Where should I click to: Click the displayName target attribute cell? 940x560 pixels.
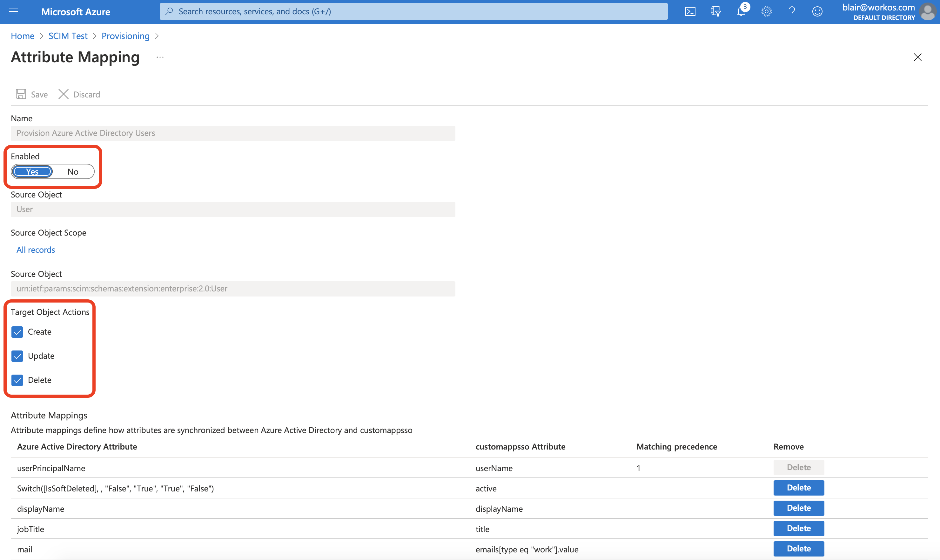pyautogui.click(x=499, y=509)
